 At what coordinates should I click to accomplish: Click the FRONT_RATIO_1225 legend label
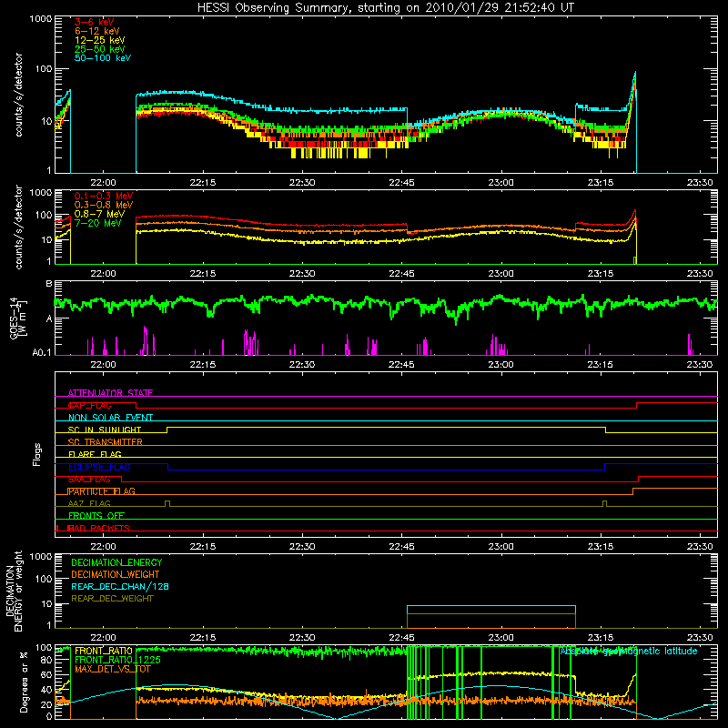(x=118, y=660)
